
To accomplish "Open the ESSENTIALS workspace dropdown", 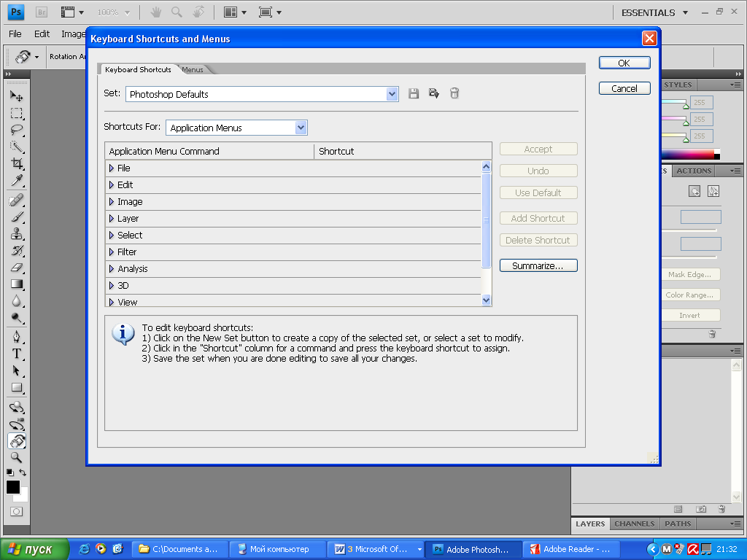I will [655, 13].
